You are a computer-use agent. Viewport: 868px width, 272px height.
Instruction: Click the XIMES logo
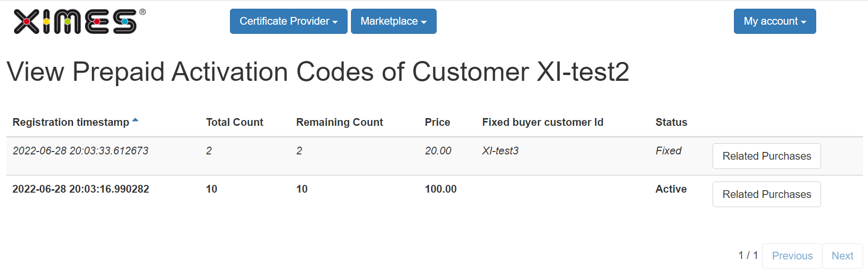pyautogui.click(x=79, y=21)
